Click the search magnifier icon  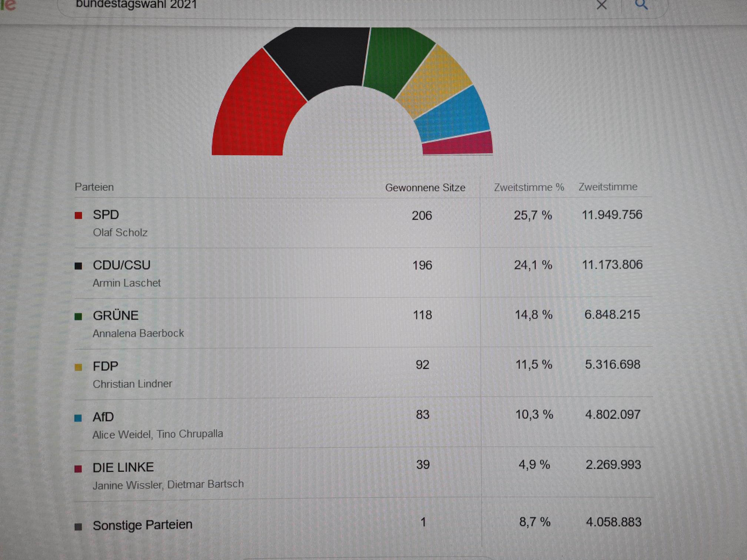[641, 5]
